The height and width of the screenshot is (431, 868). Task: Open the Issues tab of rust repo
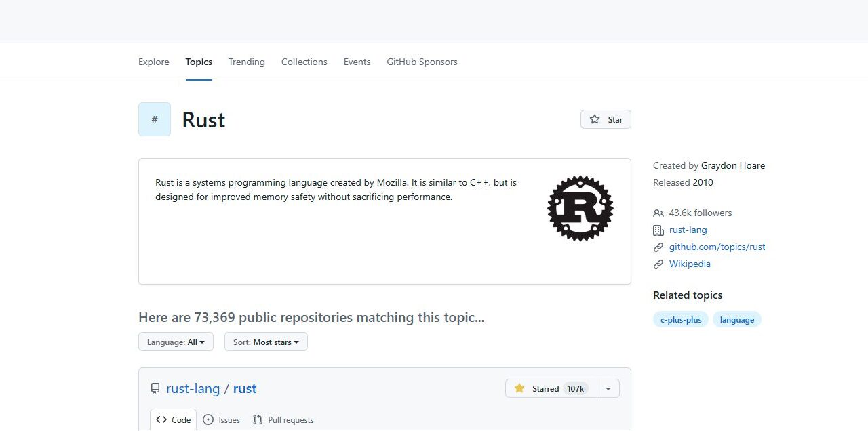[x=222, y=419]
